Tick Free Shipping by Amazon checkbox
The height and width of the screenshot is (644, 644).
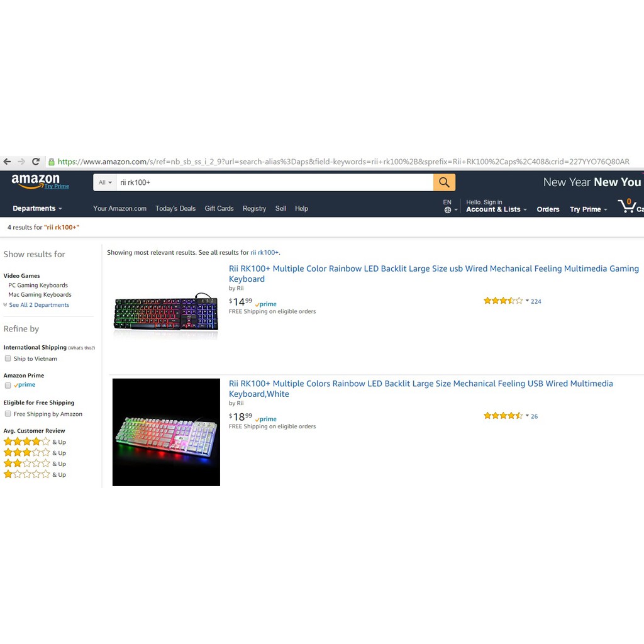click(x=8, y=414)
